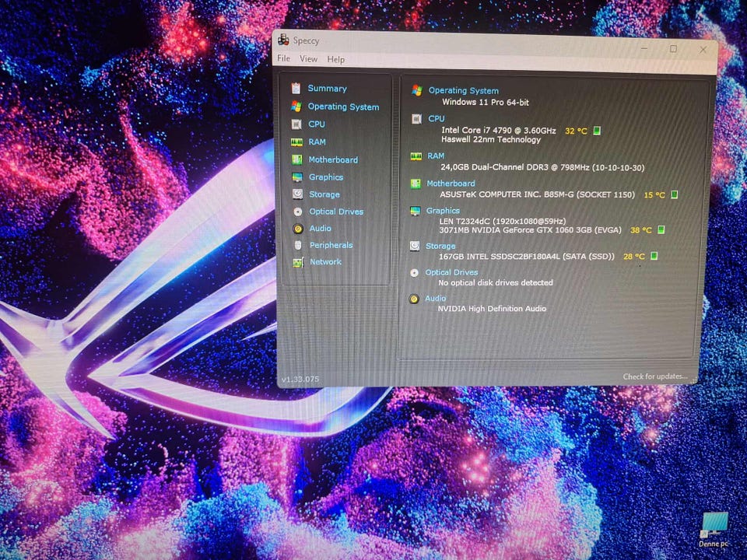Click the Storage icon in summary panel
747x560 pixels.
point(415,247)
